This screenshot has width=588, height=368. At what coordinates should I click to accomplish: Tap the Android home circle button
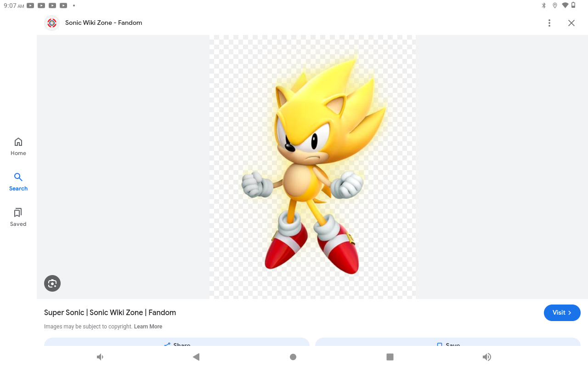[293, 357]
